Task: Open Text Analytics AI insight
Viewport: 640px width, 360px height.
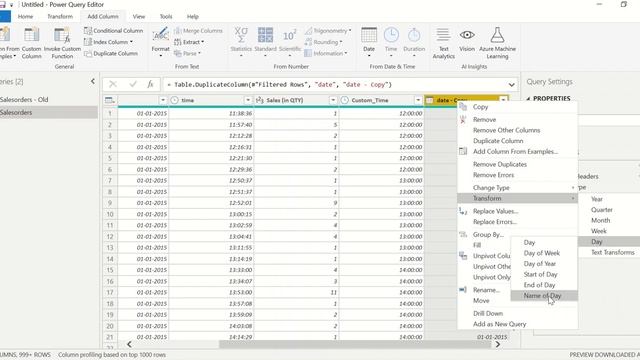Action: click(443, 43)
